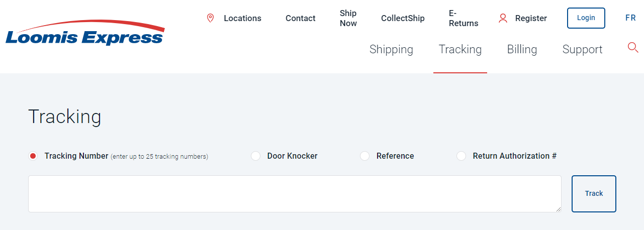Viewport: 644px width, 230px height.
Task: Open the CollectShip link
Action: point(403,18)
